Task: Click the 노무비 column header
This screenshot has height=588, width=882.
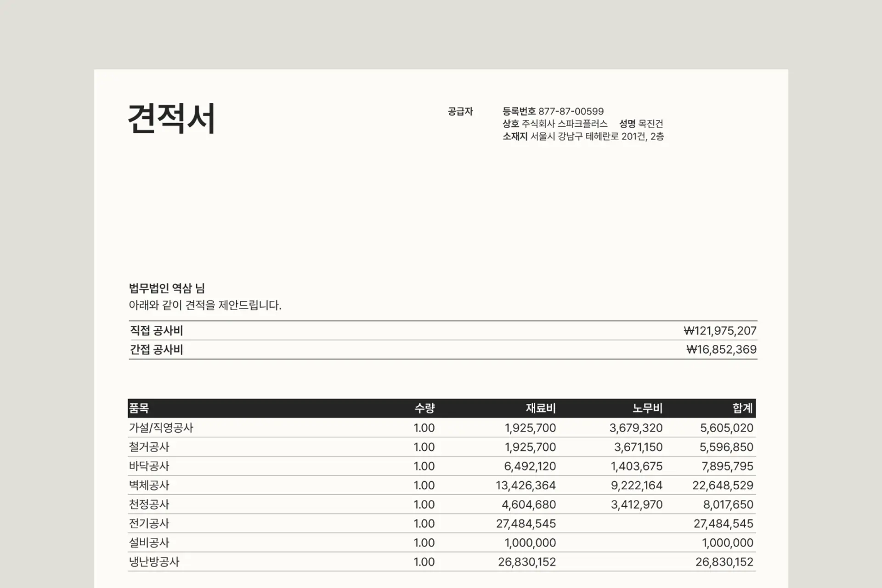Action: [647, 408]
